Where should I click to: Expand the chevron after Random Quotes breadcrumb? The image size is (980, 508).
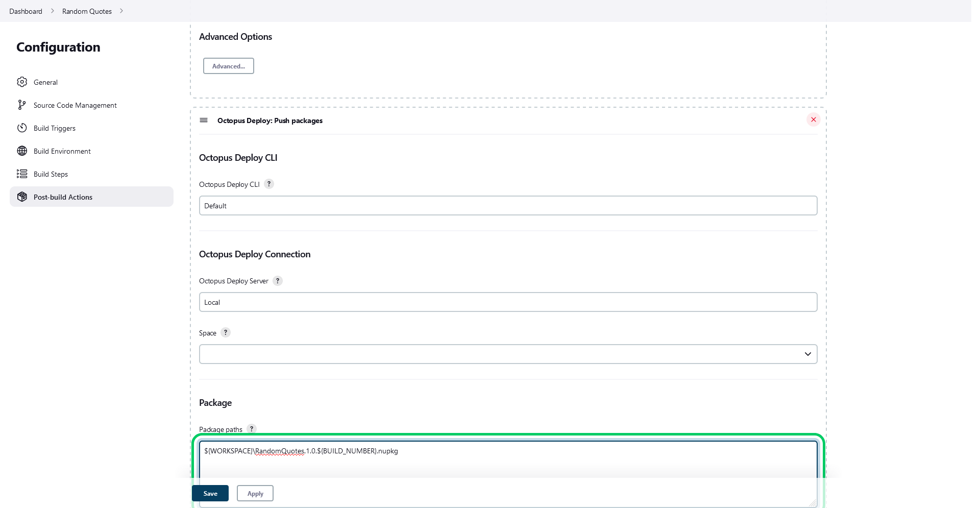click(x=121, y=11)
